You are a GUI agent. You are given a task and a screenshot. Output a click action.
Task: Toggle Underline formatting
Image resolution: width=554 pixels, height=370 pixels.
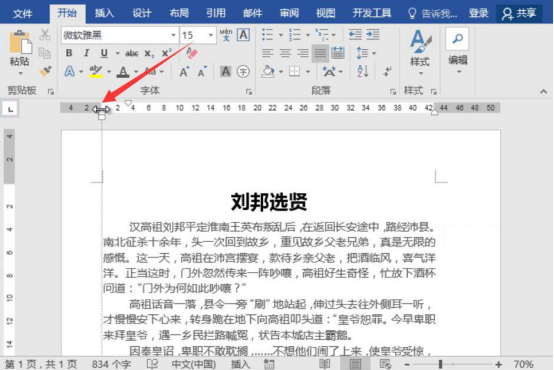(104, 53)
